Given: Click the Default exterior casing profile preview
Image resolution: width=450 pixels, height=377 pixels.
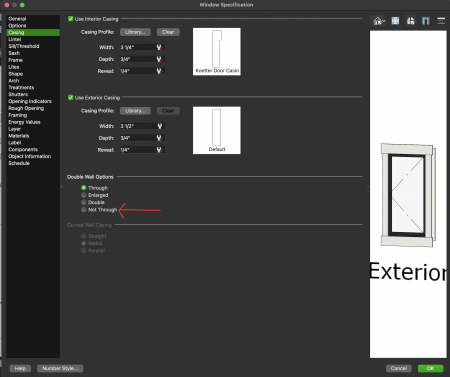Looking at the screenshot, I should click(x=217, y=130).
